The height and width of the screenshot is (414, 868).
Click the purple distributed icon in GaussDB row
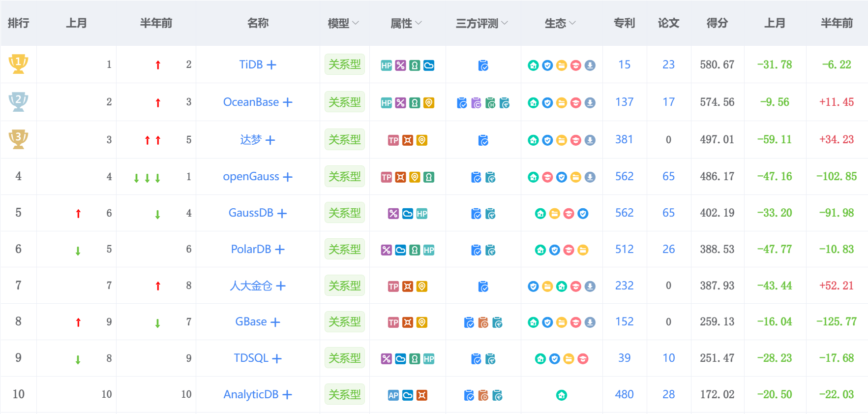(393, 214)
